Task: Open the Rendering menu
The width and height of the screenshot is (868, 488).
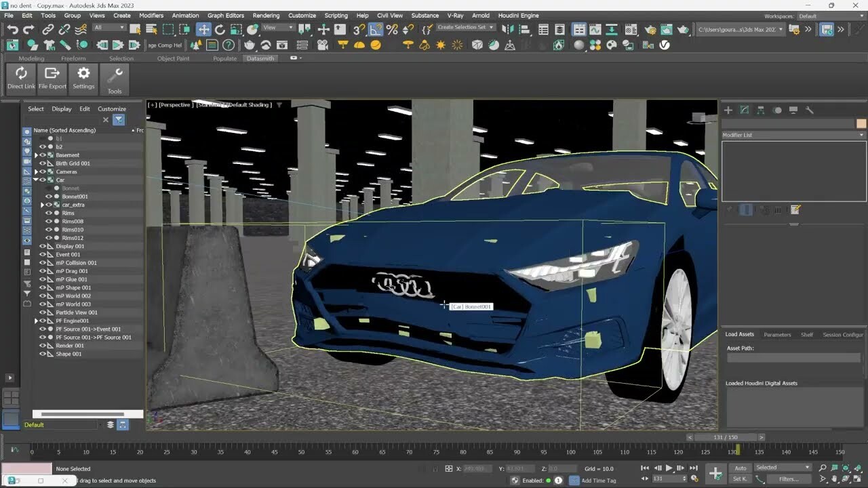Action: pyautogui.click(x=266, y=15)
